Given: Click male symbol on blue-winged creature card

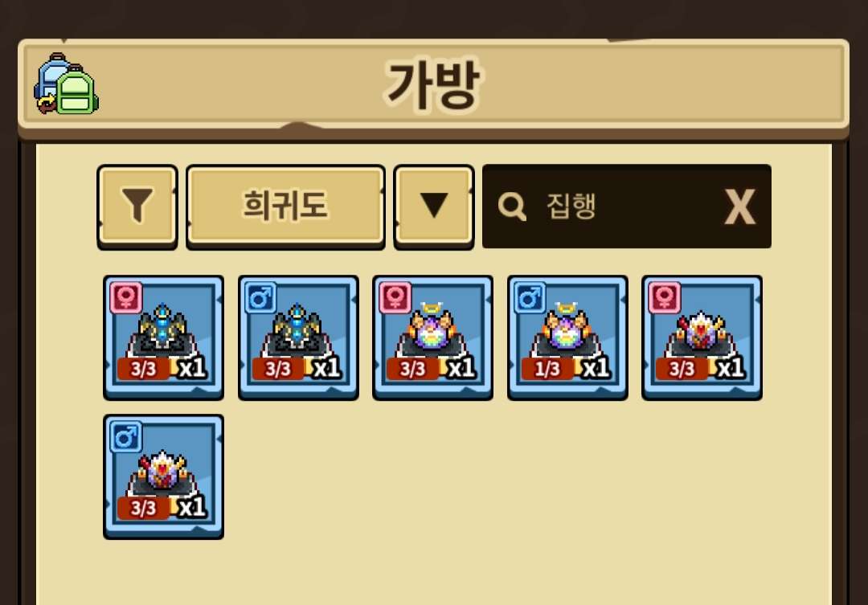Looking at the screenshot, I should tap(260, 298).
